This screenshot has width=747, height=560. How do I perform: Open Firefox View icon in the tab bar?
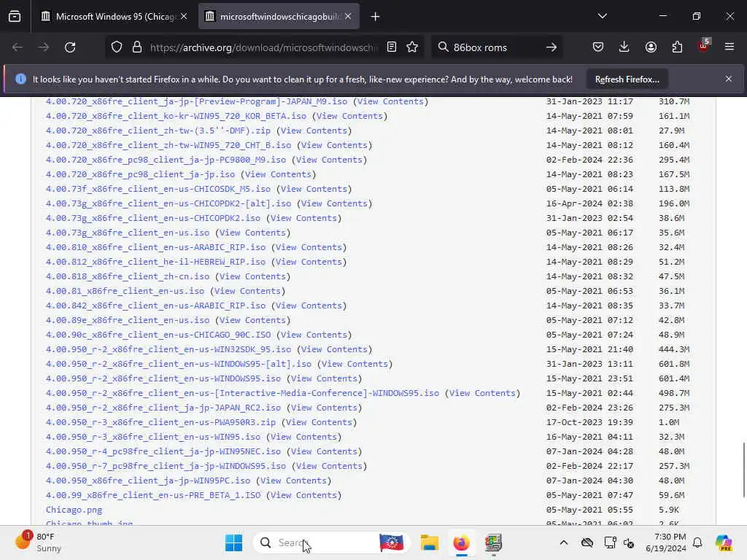tap(15, 16)
